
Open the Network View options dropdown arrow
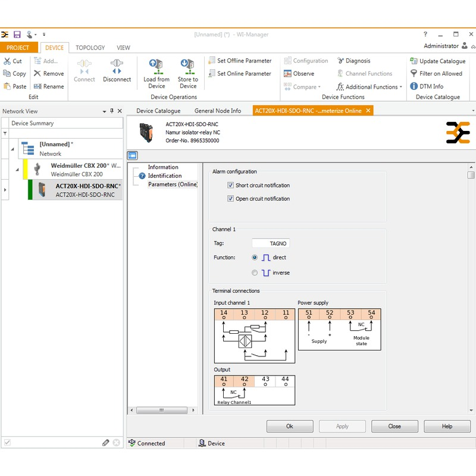point(104,111)
